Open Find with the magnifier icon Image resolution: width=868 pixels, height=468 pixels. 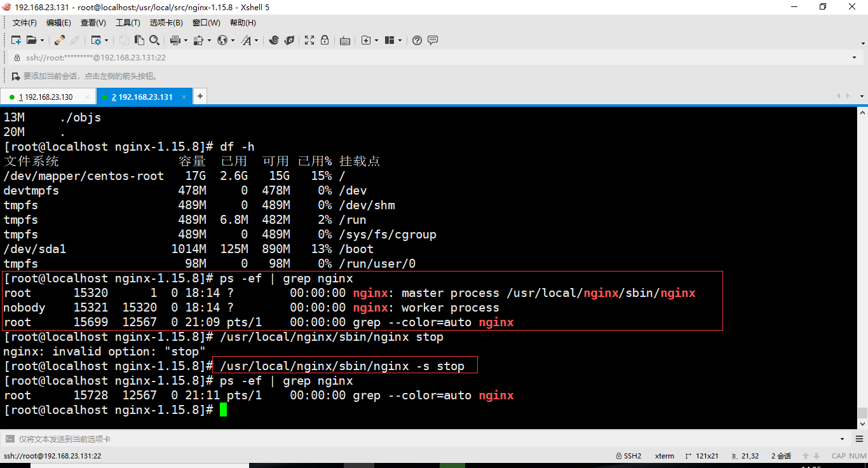(x=154, y=40)
